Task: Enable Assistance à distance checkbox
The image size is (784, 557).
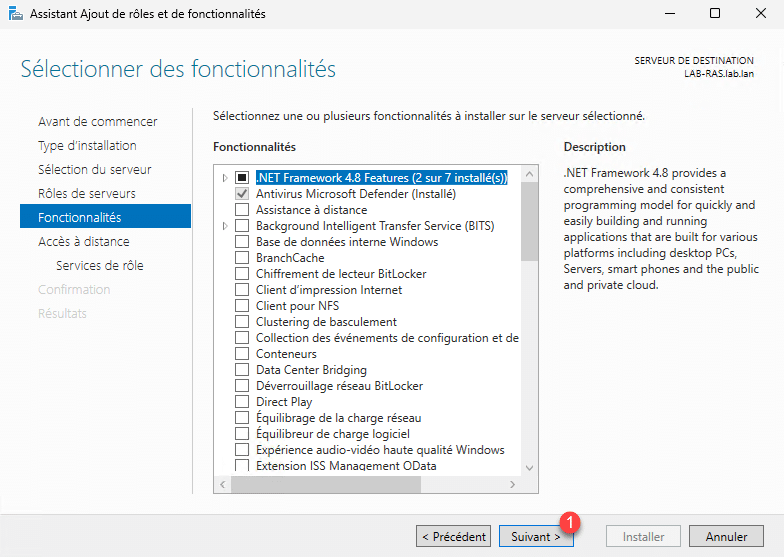Action: coord(241,210)
